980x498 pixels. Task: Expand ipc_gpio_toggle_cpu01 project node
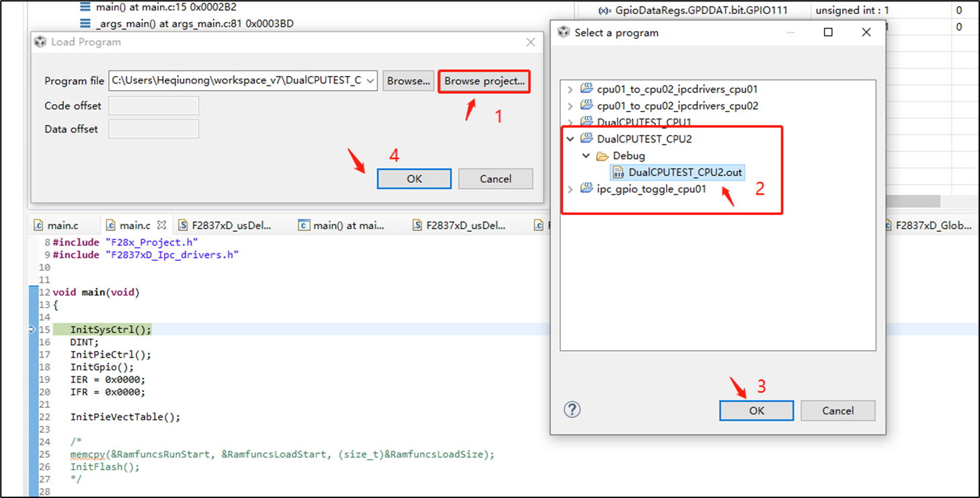coord(571,190)
